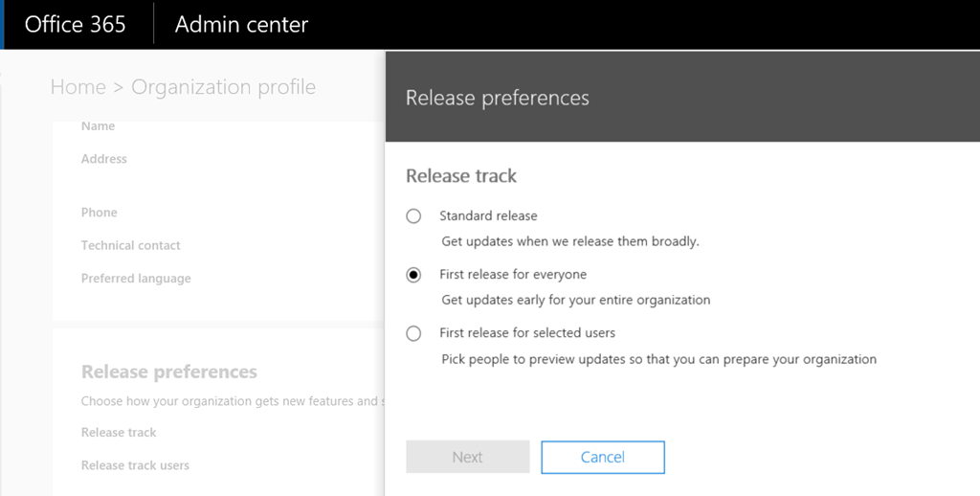Select the Release track row in profile
The height and width of the screenshot is (496, 980).
(119, 432)
